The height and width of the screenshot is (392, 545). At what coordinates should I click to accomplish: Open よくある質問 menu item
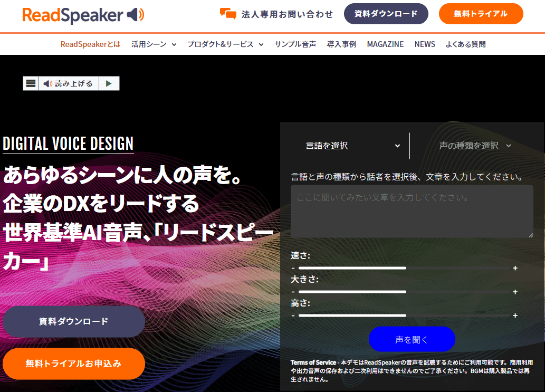(466, 44)
